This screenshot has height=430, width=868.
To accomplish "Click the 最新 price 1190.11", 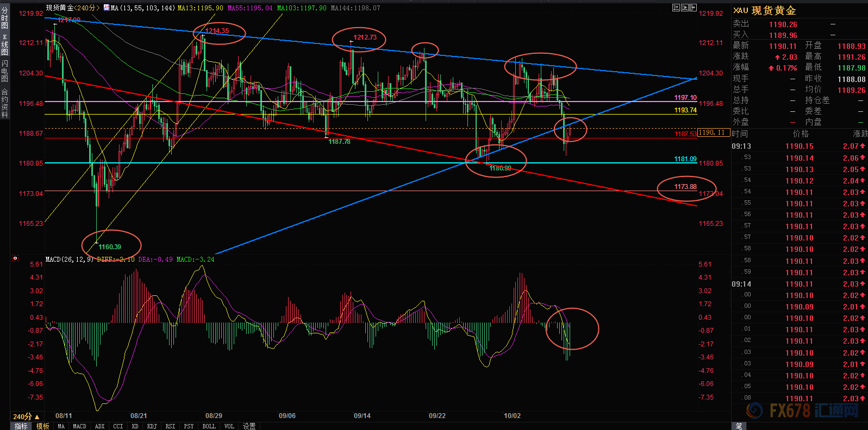I will point(783,46).
